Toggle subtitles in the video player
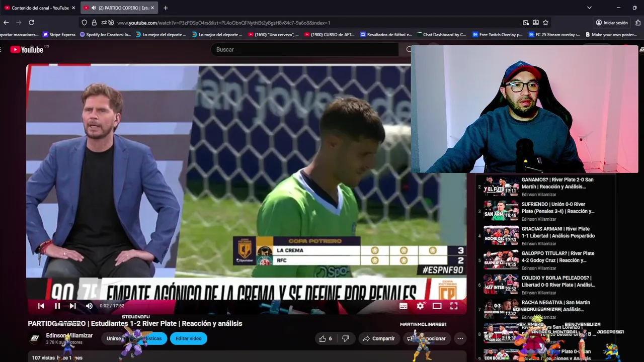This screenshot has height=362, width=644. [x=403, y=306]
